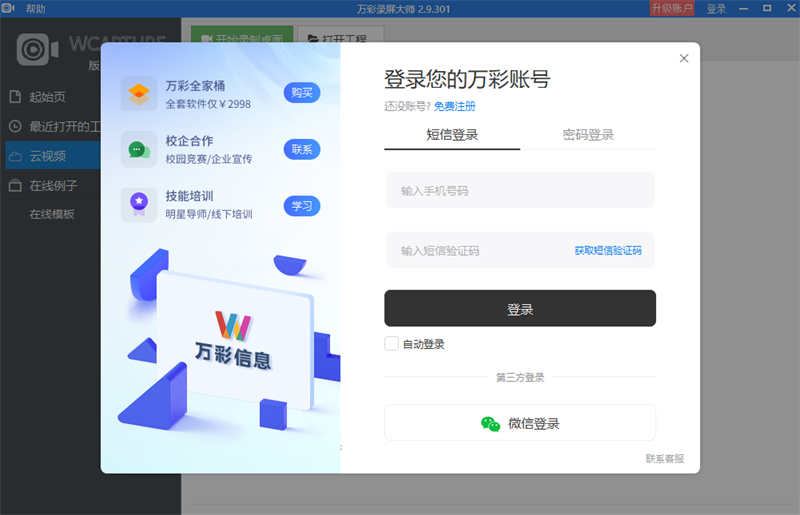Click the black 登录 button
800x515 pixels.
pyautogui.click(x=520, y=308)
